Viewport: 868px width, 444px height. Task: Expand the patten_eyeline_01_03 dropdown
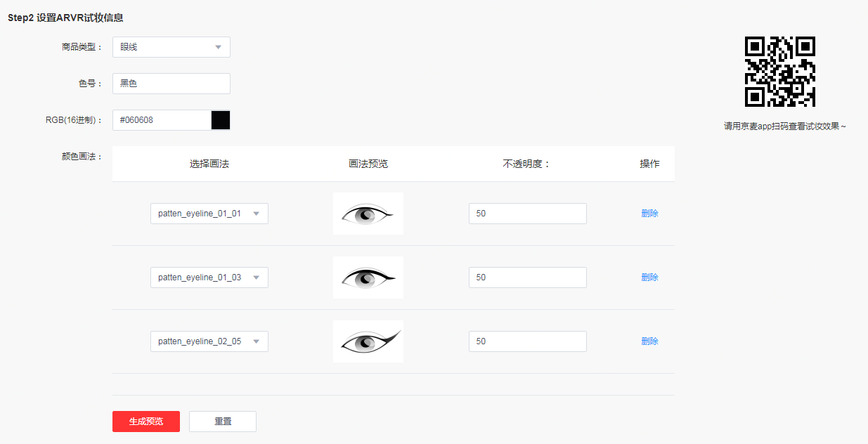[x=209, y=277]
